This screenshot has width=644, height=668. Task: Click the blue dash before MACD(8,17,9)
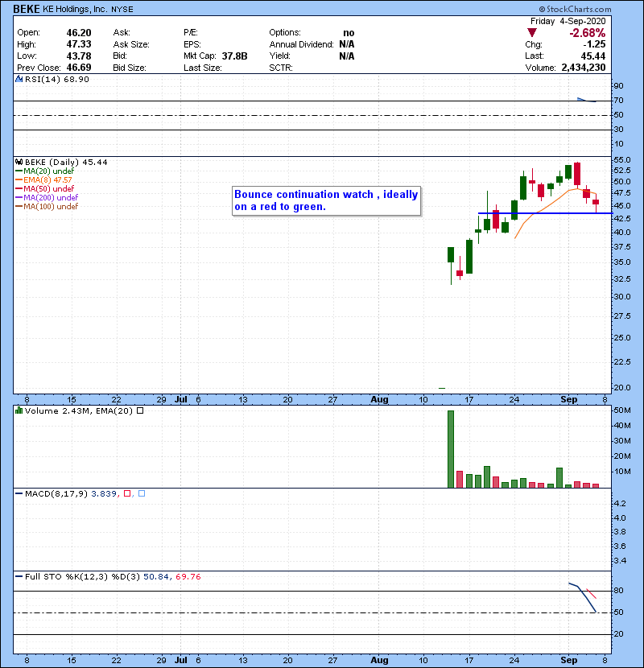coord(19,493)
